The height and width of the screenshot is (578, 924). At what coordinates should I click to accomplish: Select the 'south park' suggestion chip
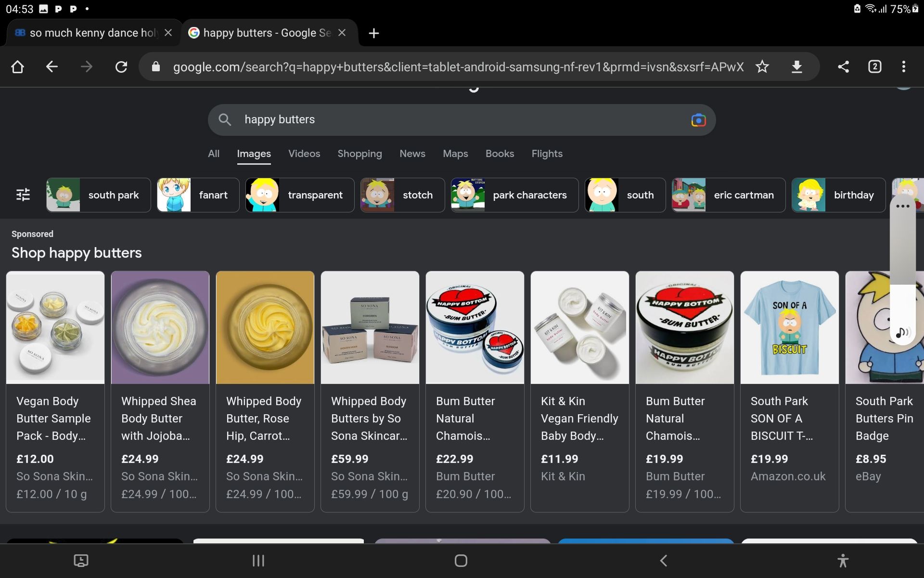tap(98, 195)
